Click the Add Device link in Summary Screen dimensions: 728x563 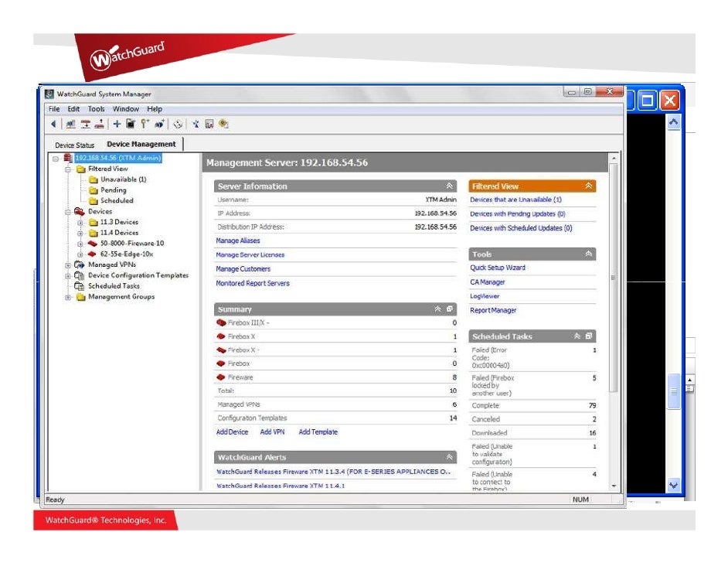232,432
